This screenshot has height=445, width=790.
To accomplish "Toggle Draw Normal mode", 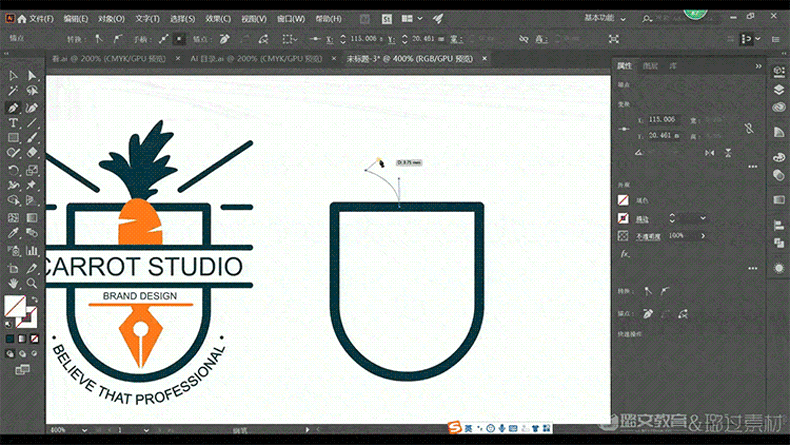I will coord(10,354).
